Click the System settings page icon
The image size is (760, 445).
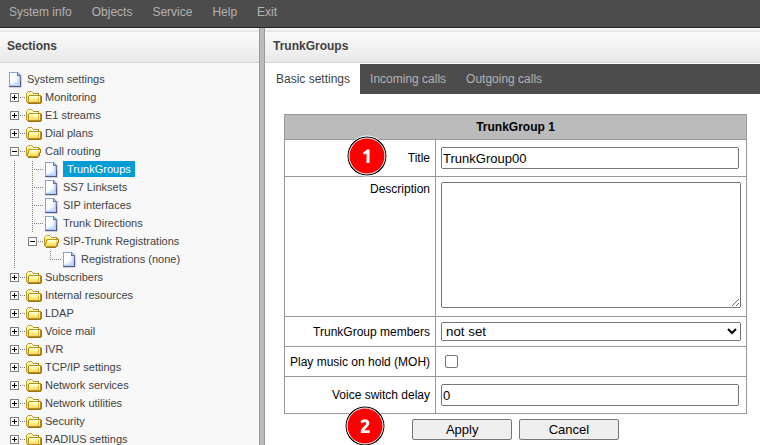point(16,79)
